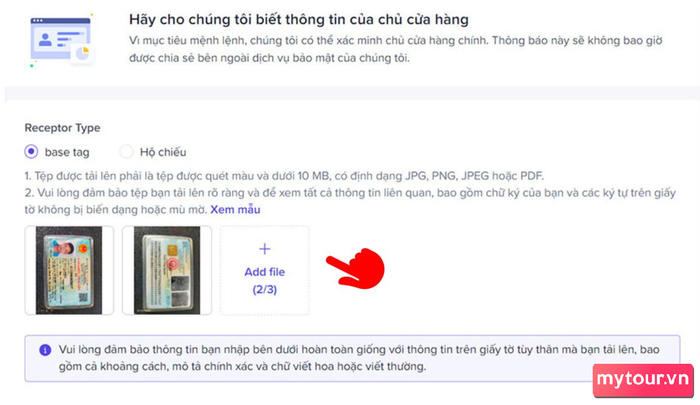The width and height of the screenshot is (700, 405).
Task: Click the "base tag" label text
Action: click(x=67, y=152)
